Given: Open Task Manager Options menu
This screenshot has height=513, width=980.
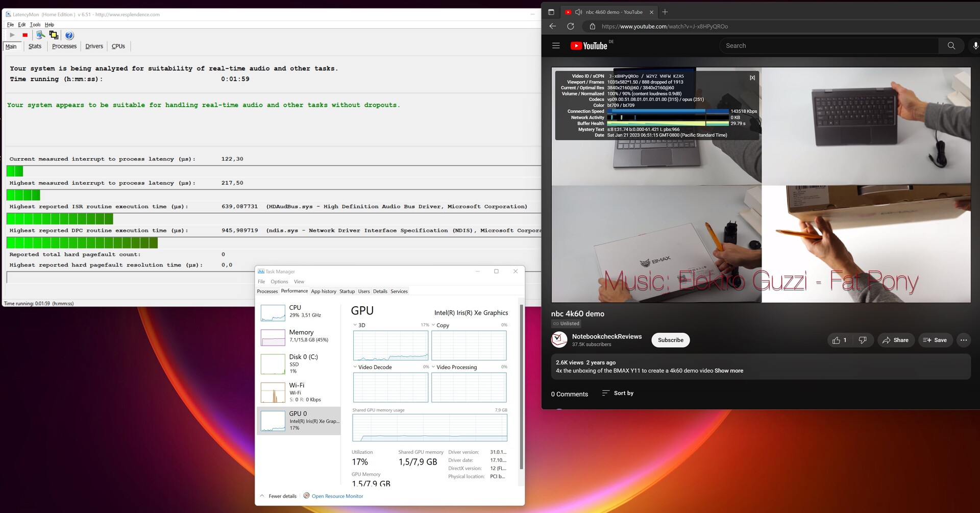Looking at the screenshot, I should click(279, 282).
